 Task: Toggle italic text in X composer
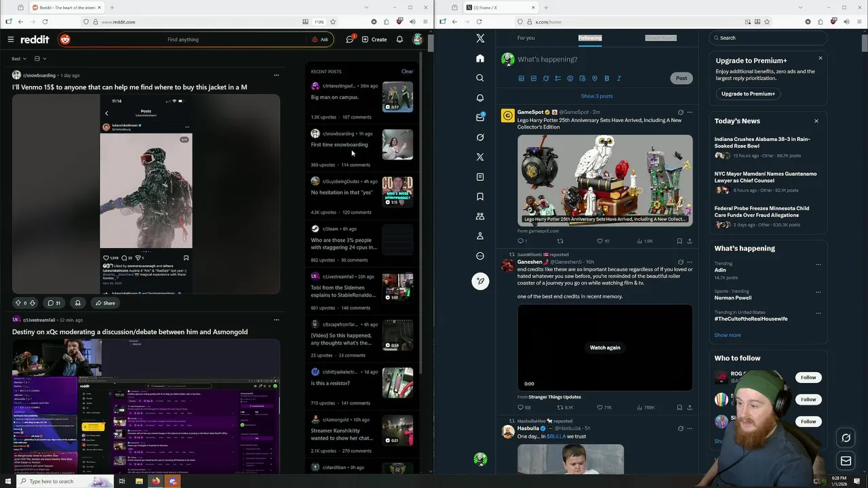619,79
